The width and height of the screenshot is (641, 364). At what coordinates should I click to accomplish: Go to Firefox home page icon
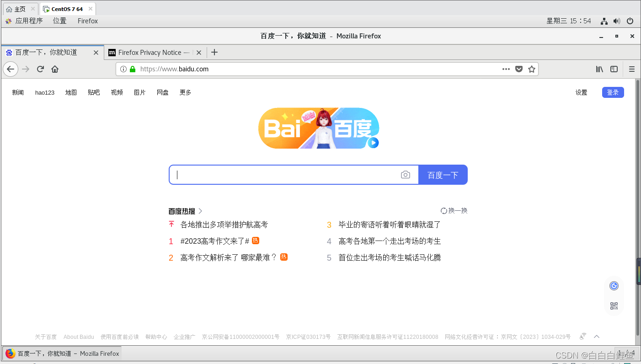(x=55, y=69)
